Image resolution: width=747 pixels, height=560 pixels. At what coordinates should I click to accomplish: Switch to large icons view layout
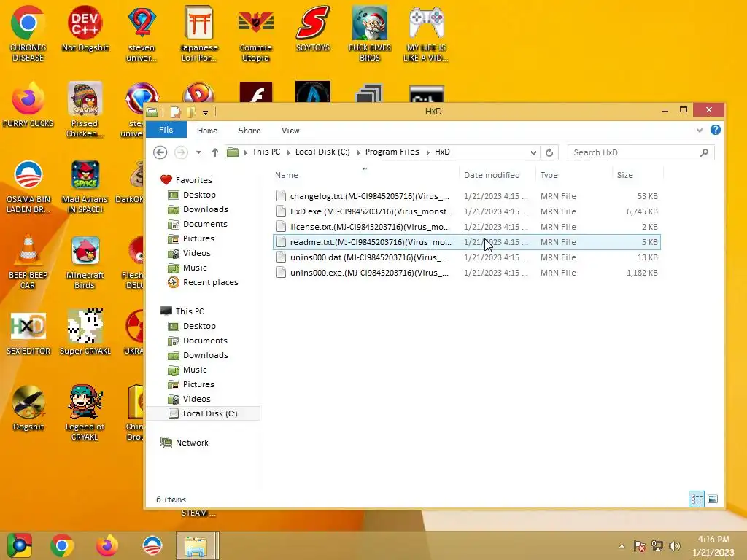coord(713,499)
